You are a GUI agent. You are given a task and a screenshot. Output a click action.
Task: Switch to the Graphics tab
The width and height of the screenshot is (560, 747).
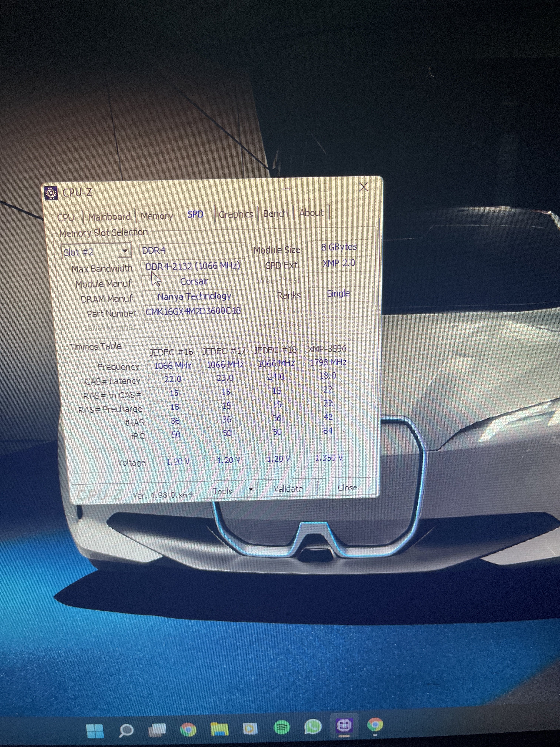pyautogui.click(x=236, y=214)
